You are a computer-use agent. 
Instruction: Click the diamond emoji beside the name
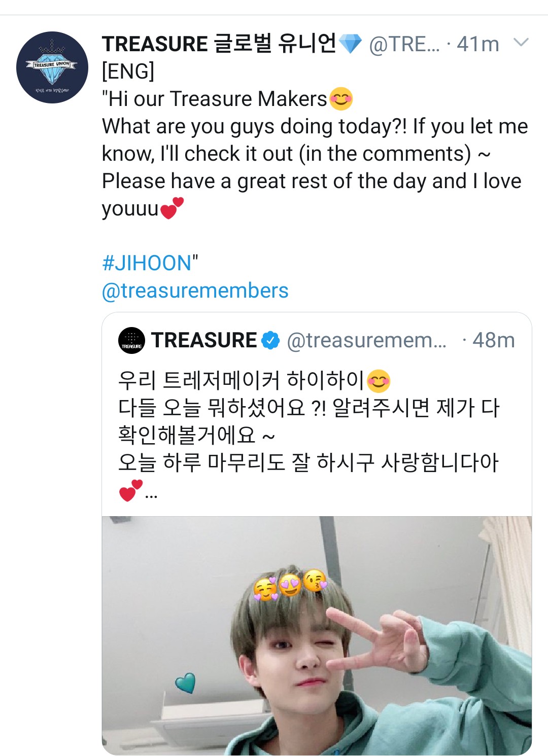point(350,44)
